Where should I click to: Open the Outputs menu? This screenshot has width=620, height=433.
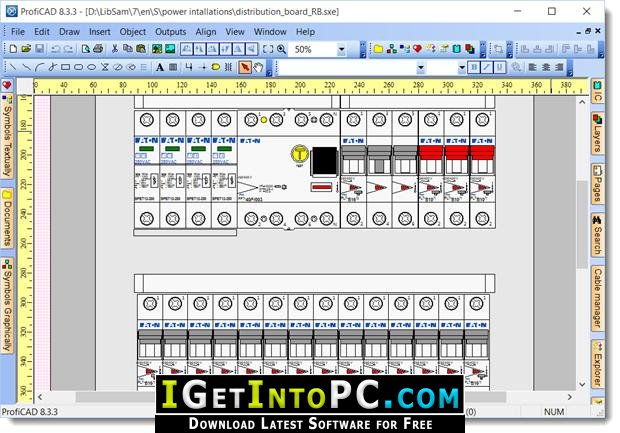(170, 32)
